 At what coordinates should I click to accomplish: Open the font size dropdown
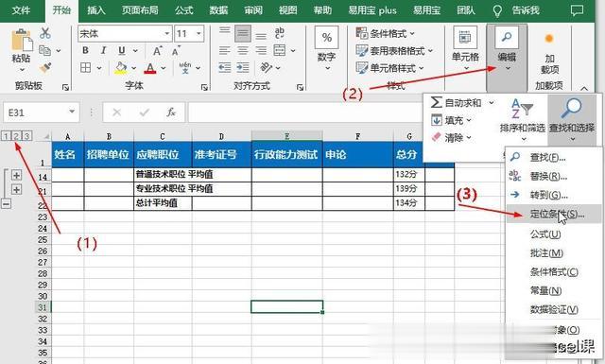click(199, 34)
